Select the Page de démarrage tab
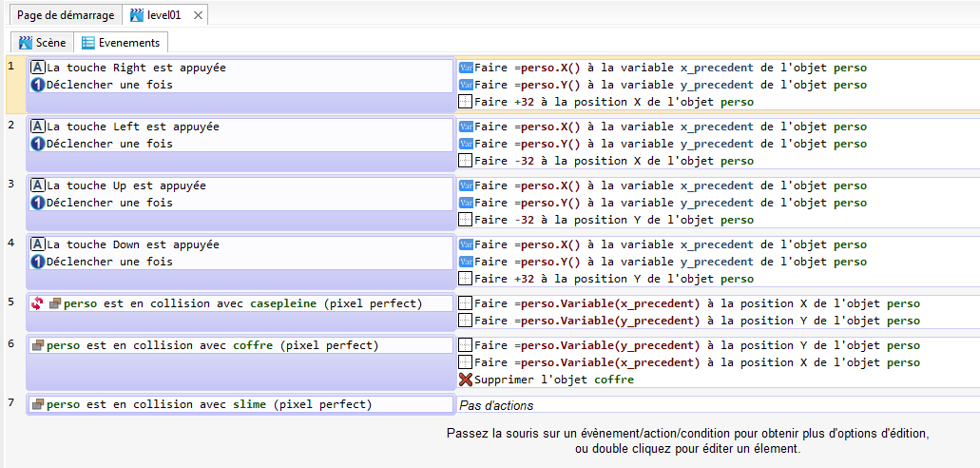The width and height of the screenshot is (980, 468). point(66,15)
